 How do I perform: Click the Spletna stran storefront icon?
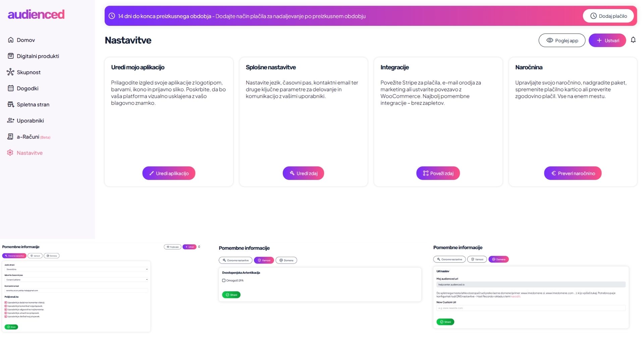click(x=11, y=104)
